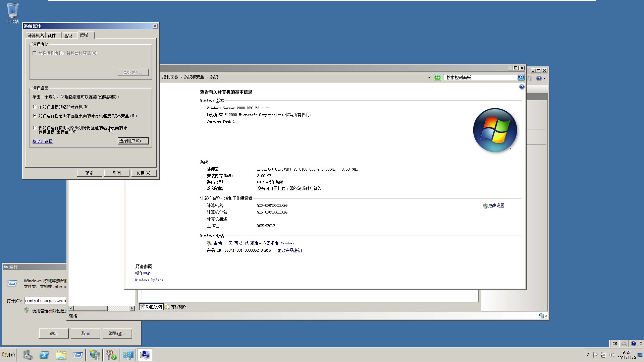Click the refresh icon beside the address bar
Image resolution: width=644 pixels, height=362 pixels.
pyautogui.click(x=437, y=77)
